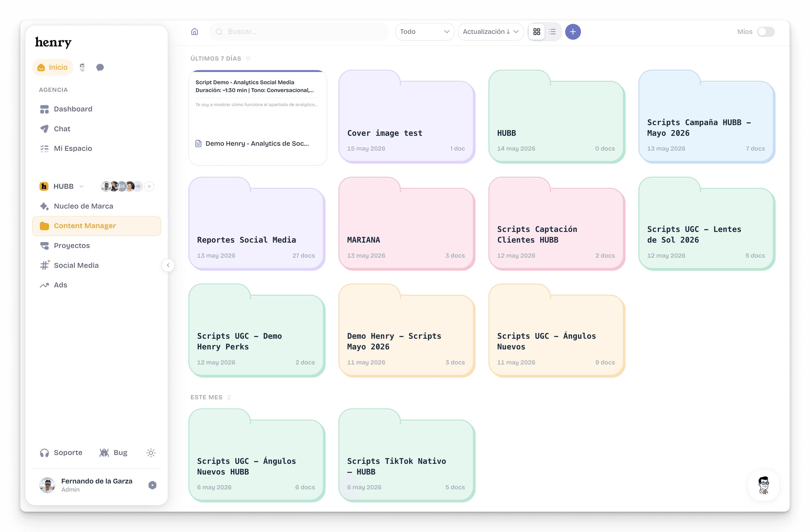Open Scripts UGC Lentes de Sol folder
This screenshot has width=810, height=532.
click(707, 224)
